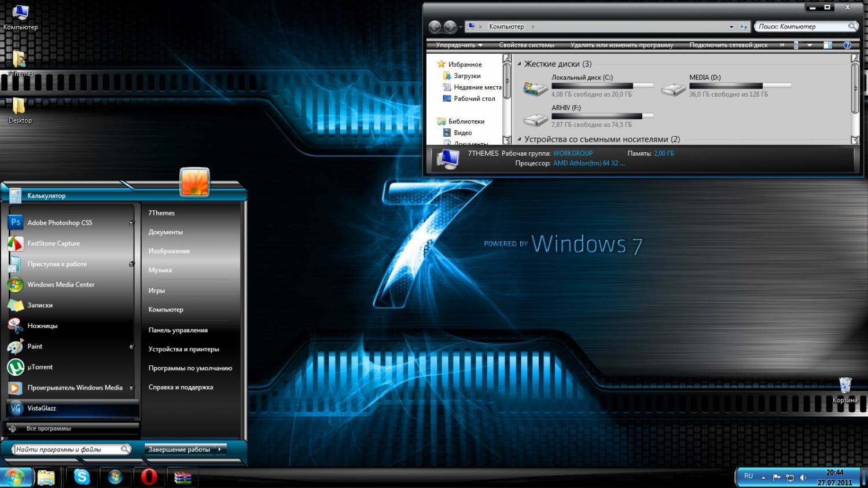This screenshot has height=488, width=868.
Task: Click Подключить сетевой диск
Action: 729,45
